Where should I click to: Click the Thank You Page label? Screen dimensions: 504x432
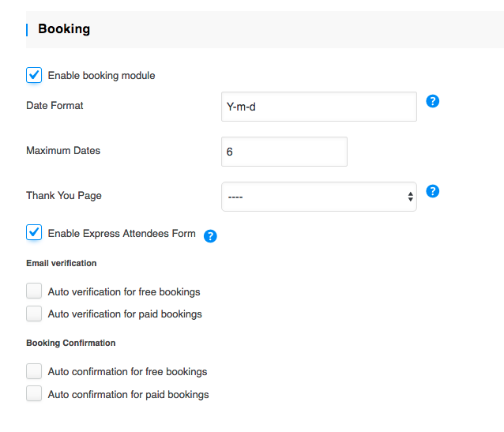tap(64, 196)
